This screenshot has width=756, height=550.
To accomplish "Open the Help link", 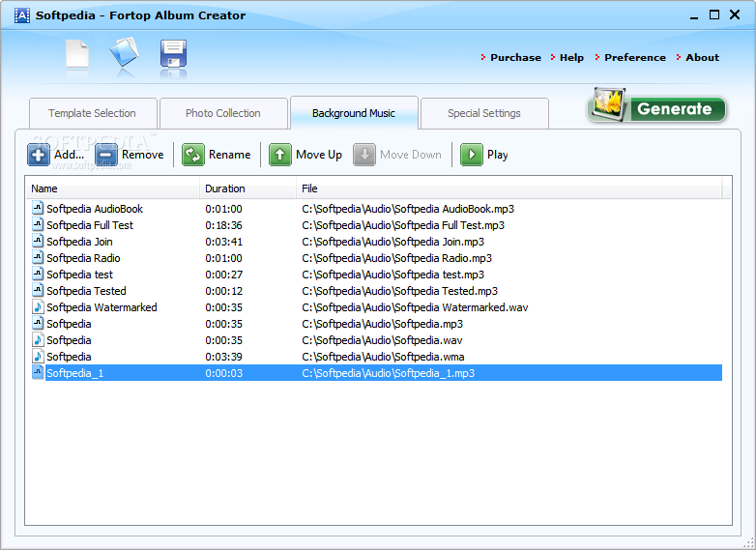I will pyautogui.click(x=571, y=57).
